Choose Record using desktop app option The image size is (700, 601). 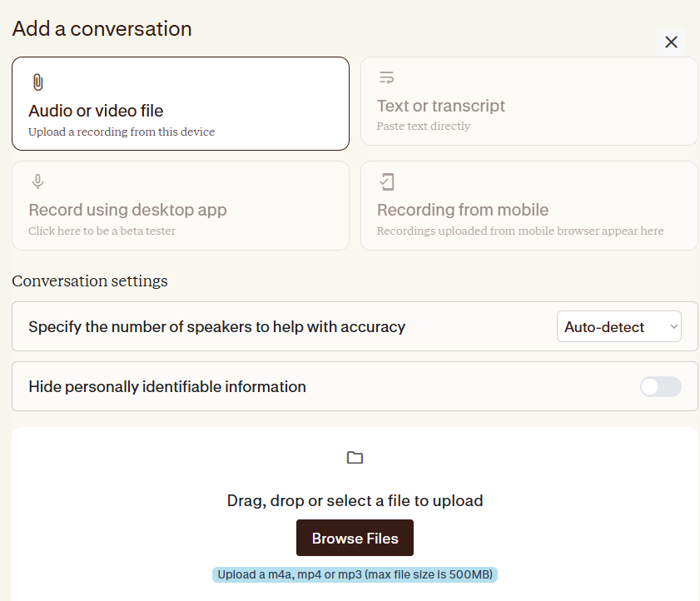click(181, 206)
